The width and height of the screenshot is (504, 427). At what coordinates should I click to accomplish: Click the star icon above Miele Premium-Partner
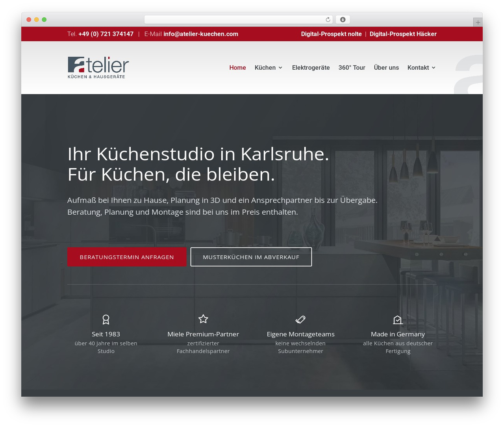[x=203, y=319]
